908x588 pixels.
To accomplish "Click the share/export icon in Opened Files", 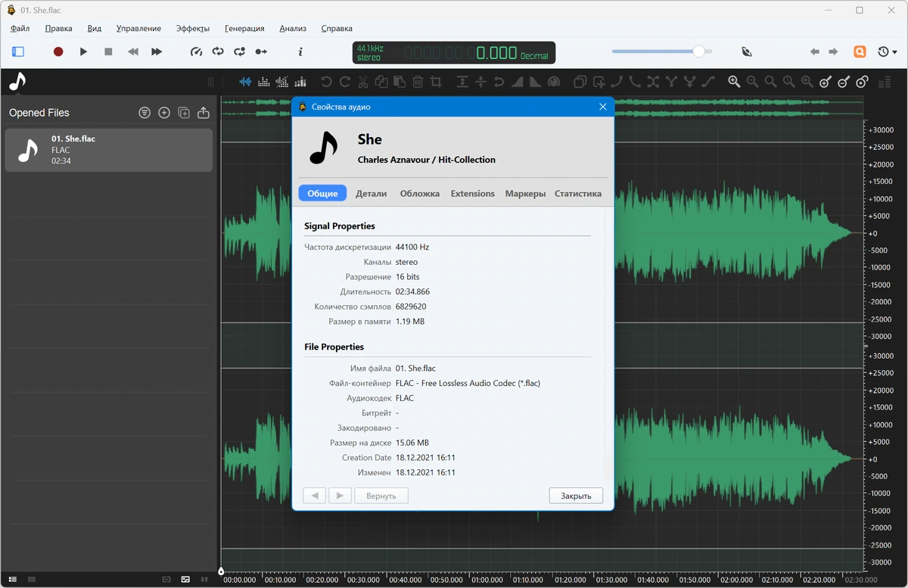I will pos(204,113).
